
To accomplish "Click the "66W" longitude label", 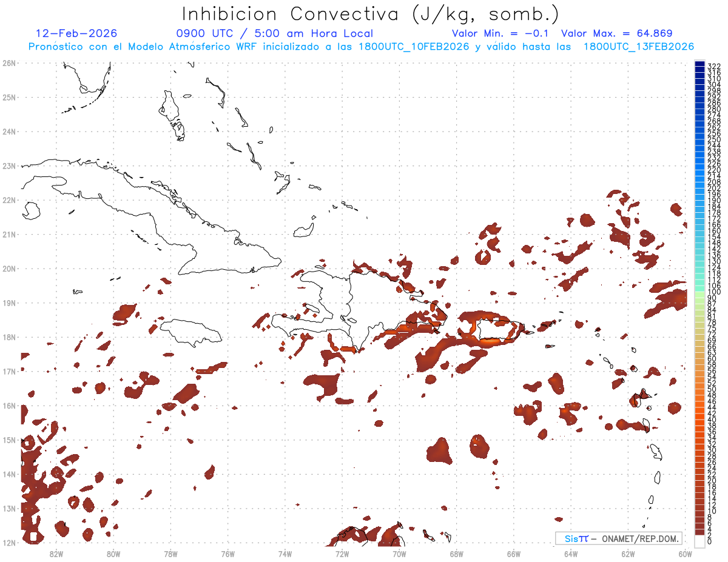I will (514, 554).
